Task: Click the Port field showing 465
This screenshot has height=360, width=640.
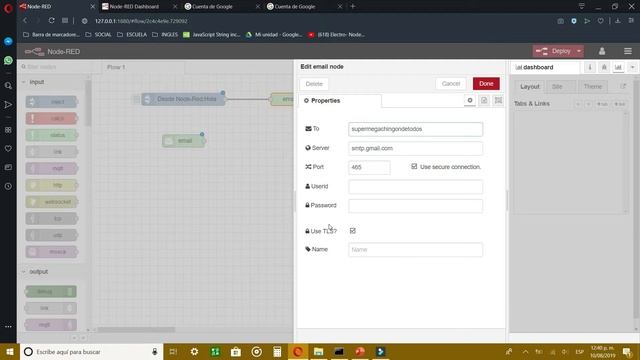Action: (369, 167)
